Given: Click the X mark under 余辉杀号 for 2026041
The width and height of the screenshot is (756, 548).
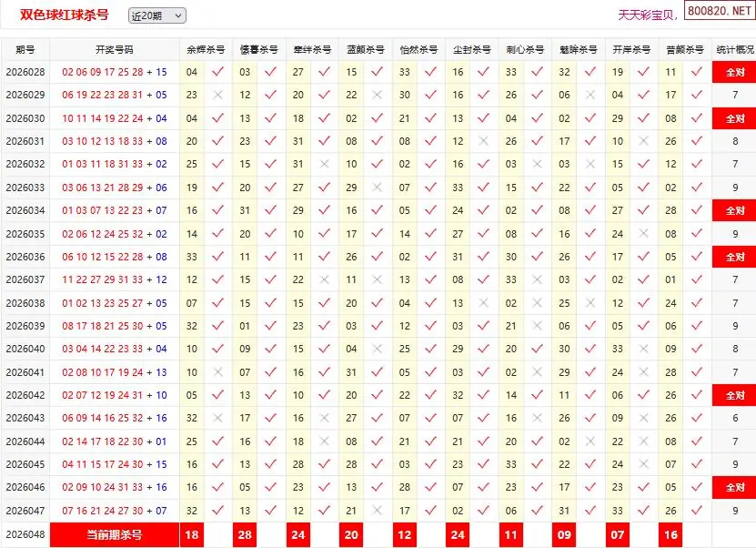Looking at the screenshot, I should click(217, 372).
